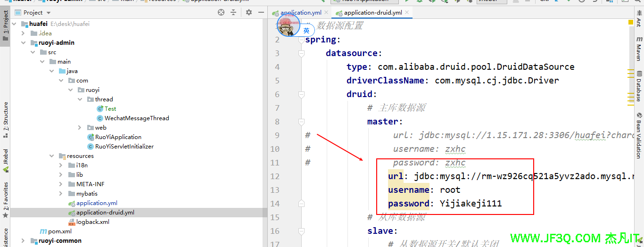The width and height of the screenshot is (644, 247).
Task: Hide the Project tool window
Action: [261, 13]
